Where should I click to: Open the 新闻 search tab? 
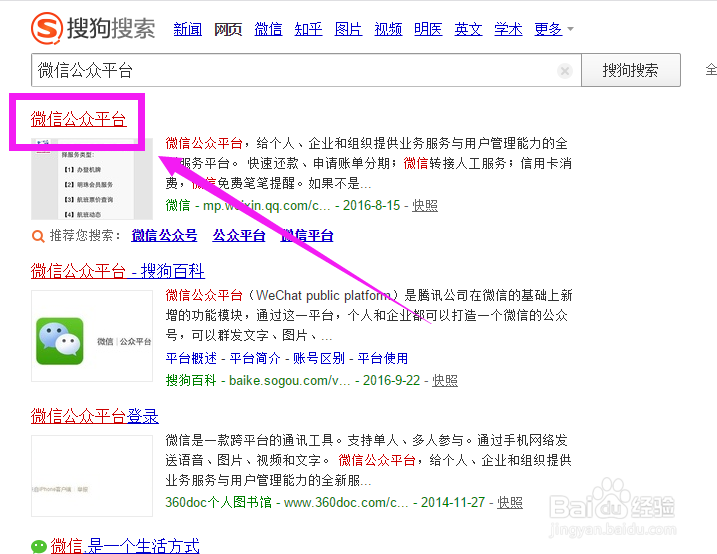pos(187,29)
